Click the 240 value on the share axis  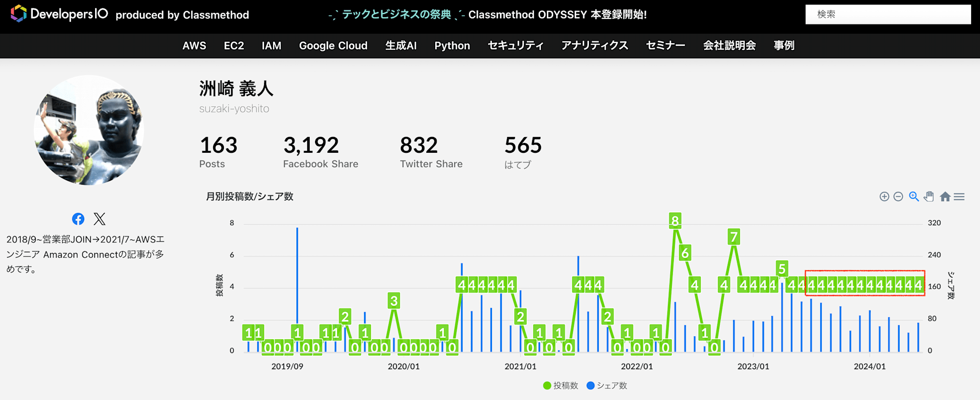point(934,255)
